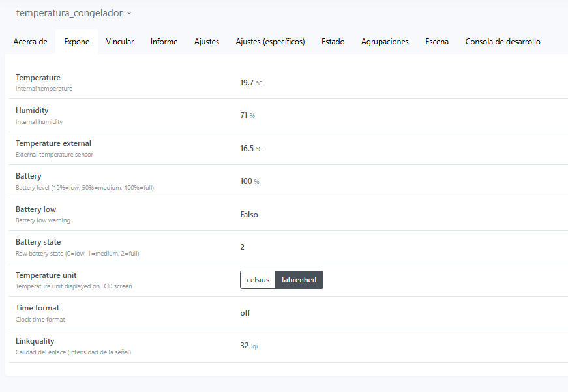Switch to the Acerca de tab
The height and width of the screenshot is (392, 568).
[x=30, y=42]
